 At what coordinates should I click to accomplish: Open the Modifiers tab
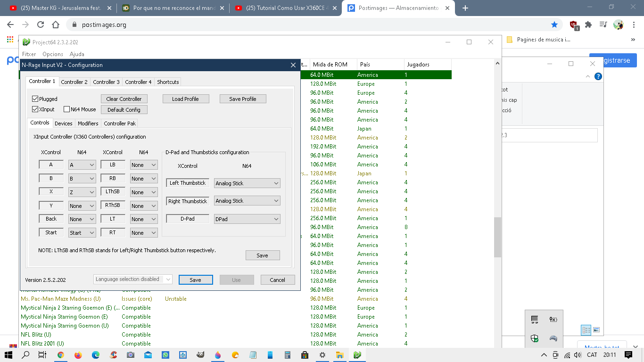[88, 123]
